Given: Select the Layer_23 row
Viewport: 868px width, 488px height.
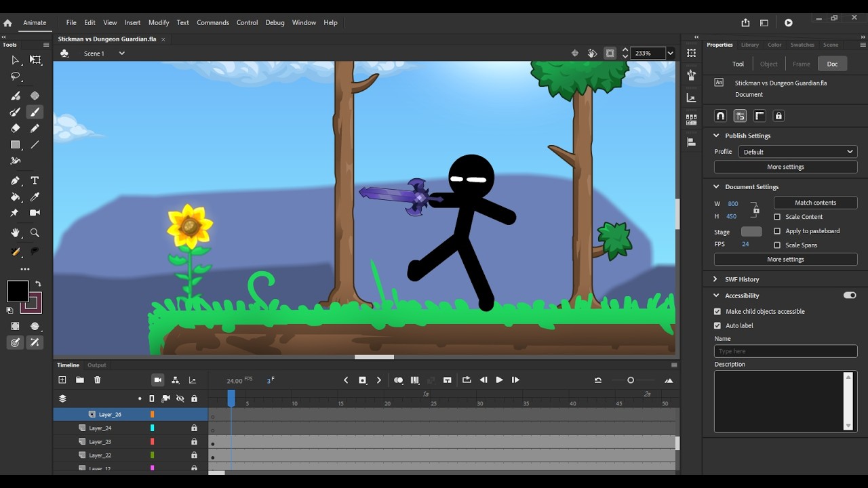Looking at the screenshot, I should tap(130, 442).
